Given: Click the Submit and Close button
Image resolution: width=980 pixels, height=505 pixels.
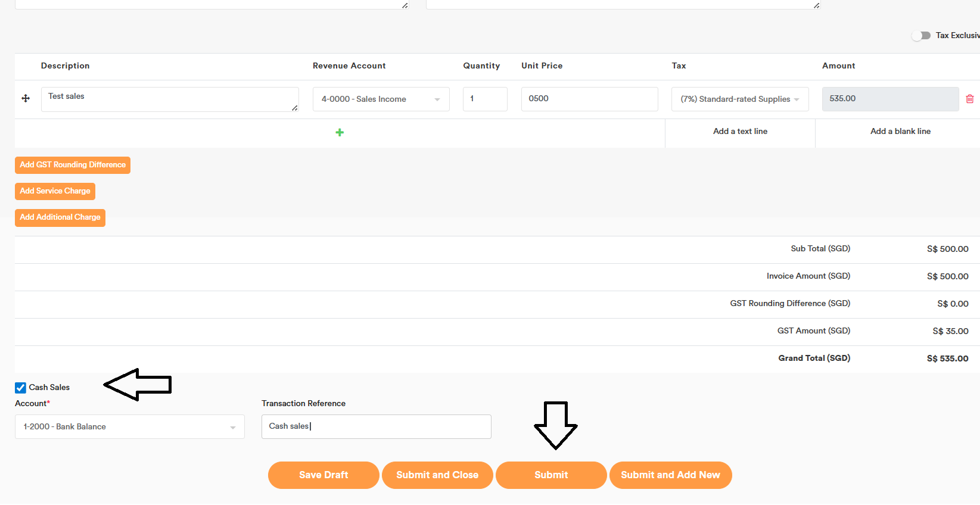Looking at the screenshot, I should tap(437, 475).
